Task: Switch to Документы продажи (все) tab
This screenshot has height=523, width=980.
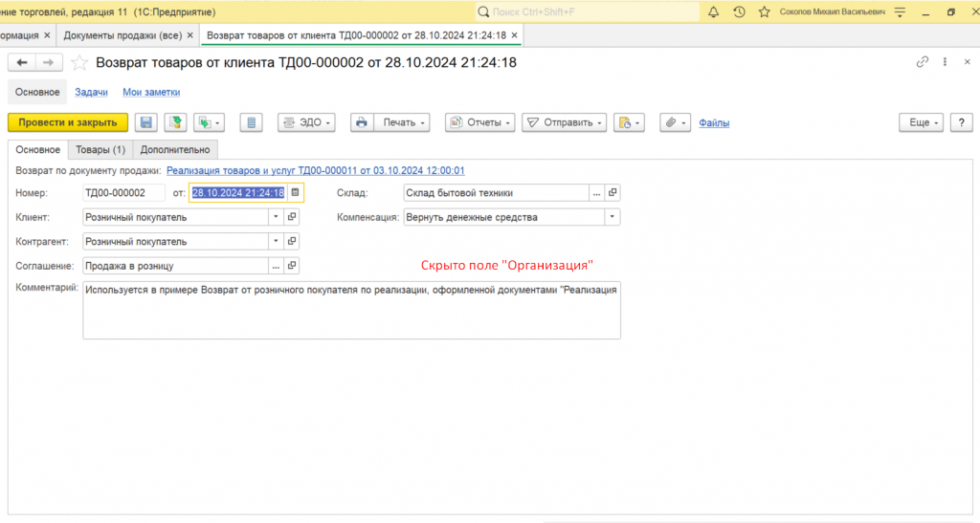Action: [122, 35]
